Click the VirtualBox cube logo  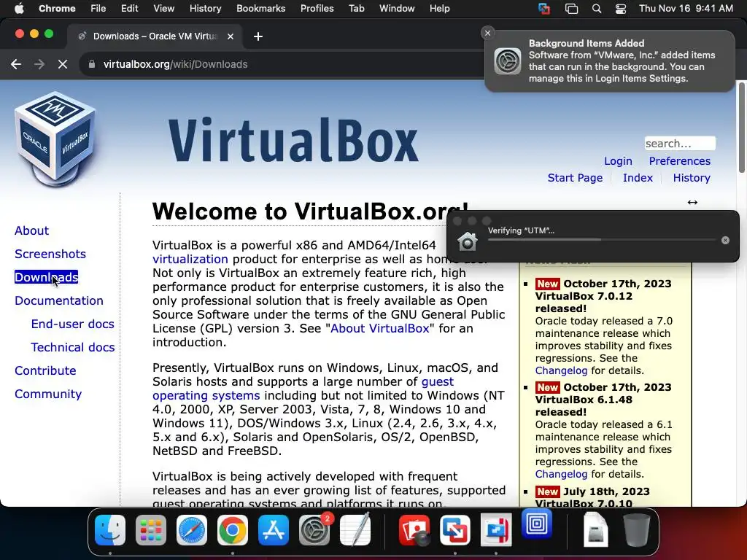(55, 138)
